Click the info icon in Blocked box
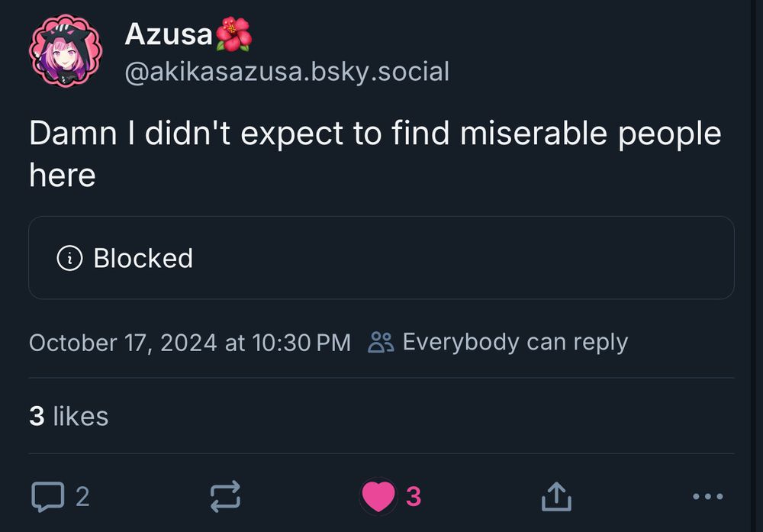This screenshot has height=532, width=763. click(70, 258)
